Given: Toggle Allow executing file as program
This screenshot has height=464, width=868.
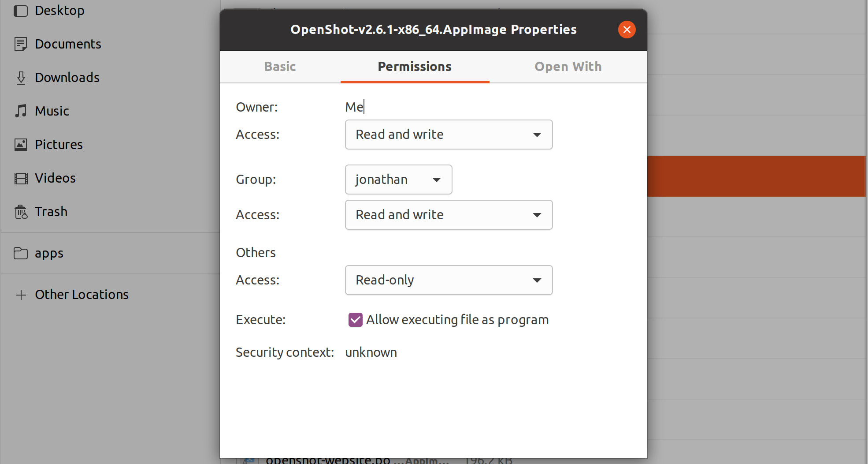Looking at the screenshot, I should tap(355, 319).
